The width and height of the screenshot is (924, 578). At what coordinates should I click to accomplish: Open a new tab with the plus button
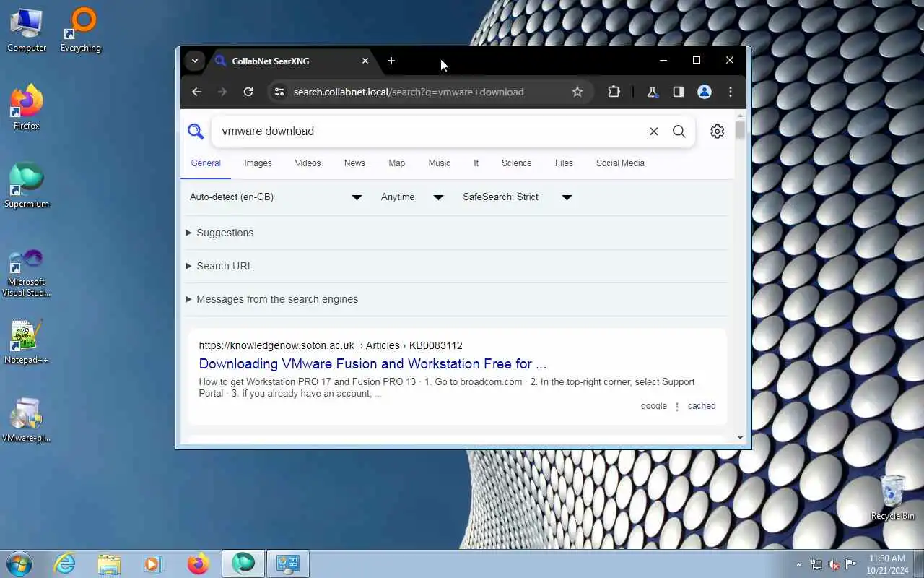click(x=391, y=61)
